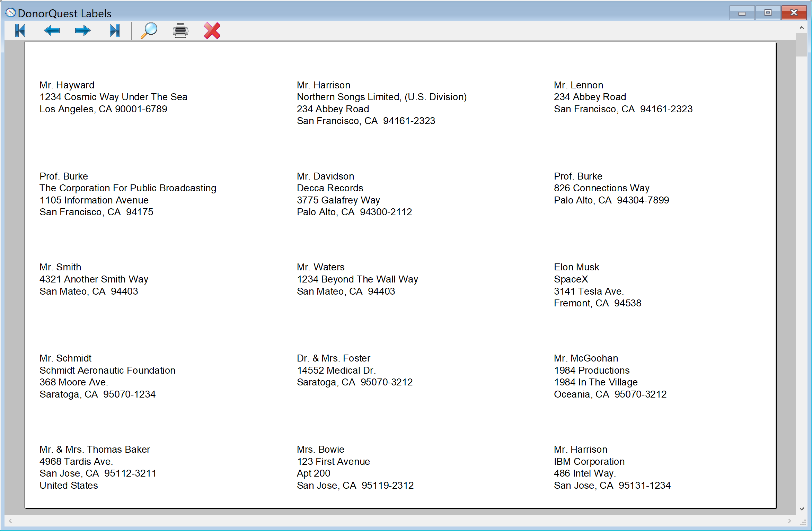812x531 pixels.
Task: Click 'Oceania, CA 95070-3212' line
Action: coord(610,394)
